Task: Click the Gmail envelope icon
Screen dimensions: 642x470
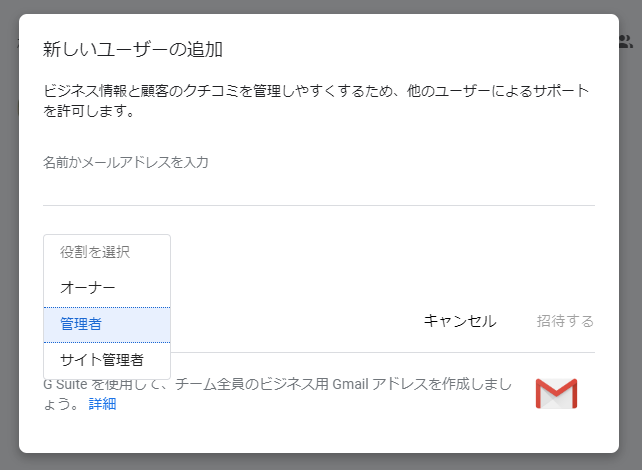Action: pos(556,394)
